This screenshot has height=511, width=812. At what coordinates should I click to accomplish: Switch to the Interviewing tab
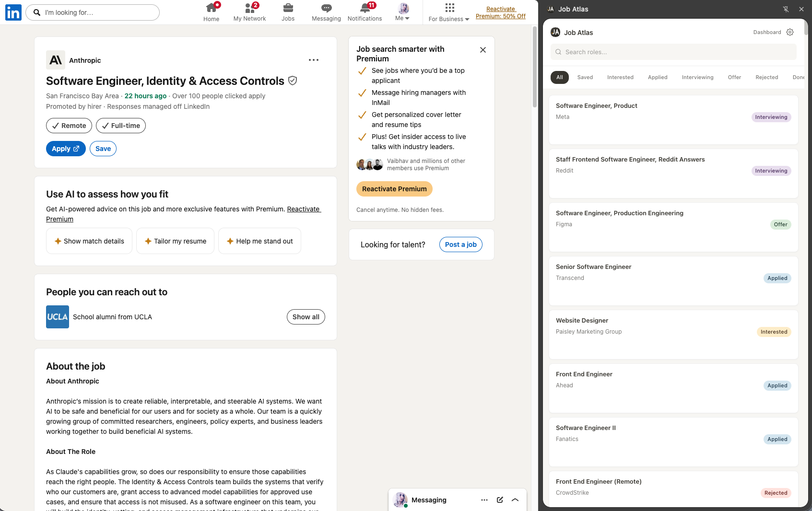[697, 77]
